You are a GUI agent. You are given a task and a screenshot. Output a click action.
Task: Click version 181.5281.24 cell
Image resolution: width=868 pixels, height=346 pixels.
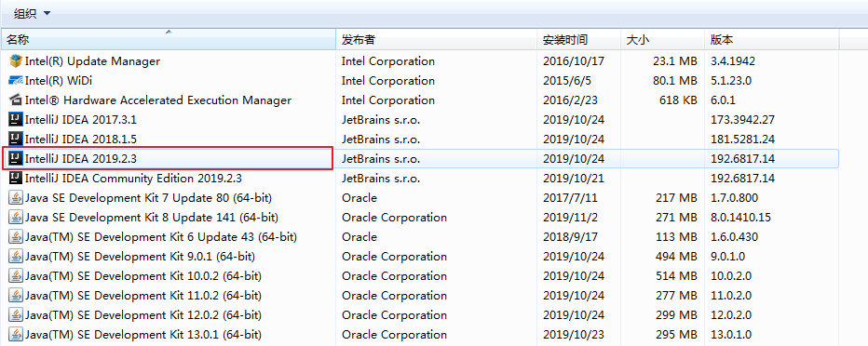[x=742, y=139]
